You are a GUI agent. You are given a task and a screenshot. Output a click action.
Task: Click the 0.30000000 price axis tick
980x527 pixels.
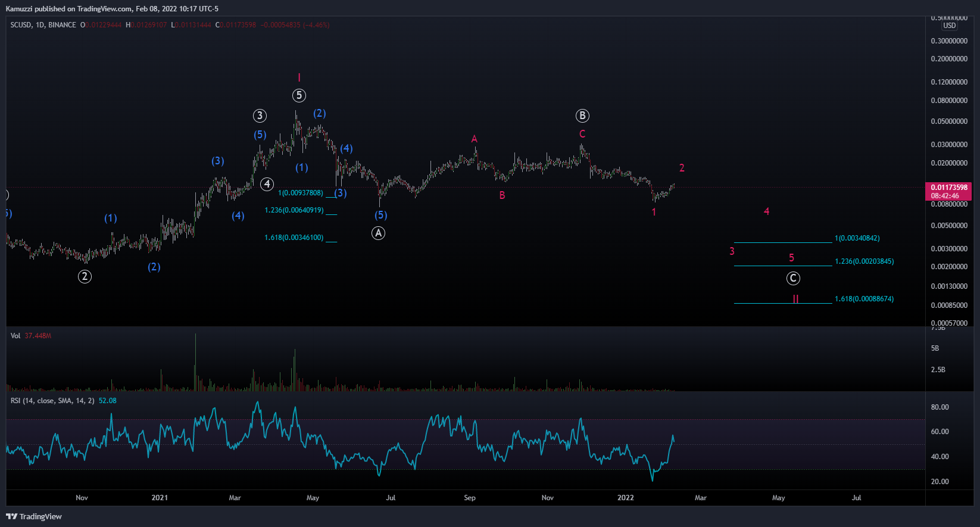coord(949,41)
